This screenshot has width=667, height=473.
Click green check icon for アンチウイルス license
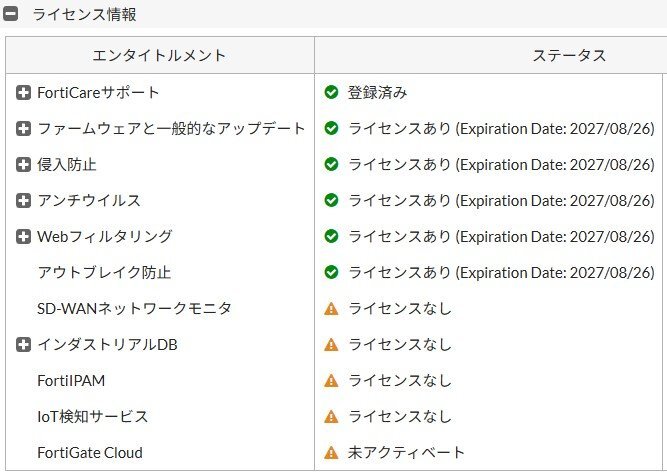pyautogui.click(x=332, y=201)
